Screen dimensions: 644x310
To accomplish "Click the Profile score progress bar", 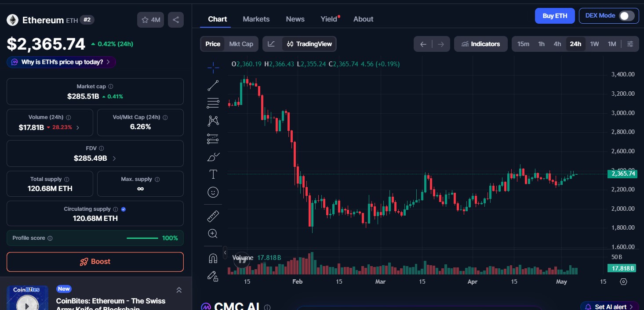I will [x=142, y=238].
